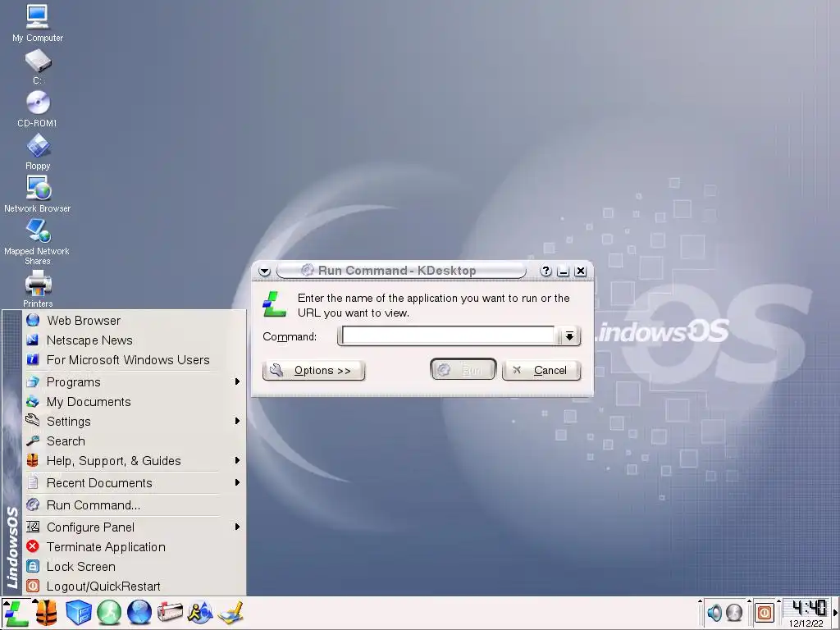The height and width of the screenshot is (630, 840).
Task: Click the orange logout button in panel
Action: click(765, 612)
